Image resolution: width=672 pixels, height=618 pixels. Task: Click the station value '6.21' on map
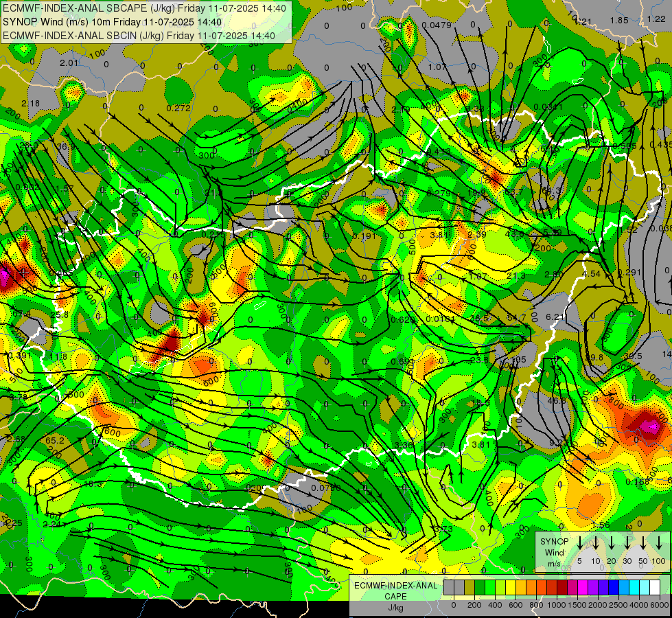(x=555, y=317)
